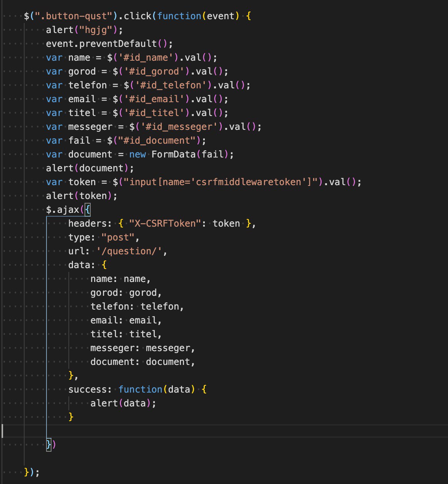Click the url key in ajax options
This screenshot has width=448, height=484.
pos(76,251)
